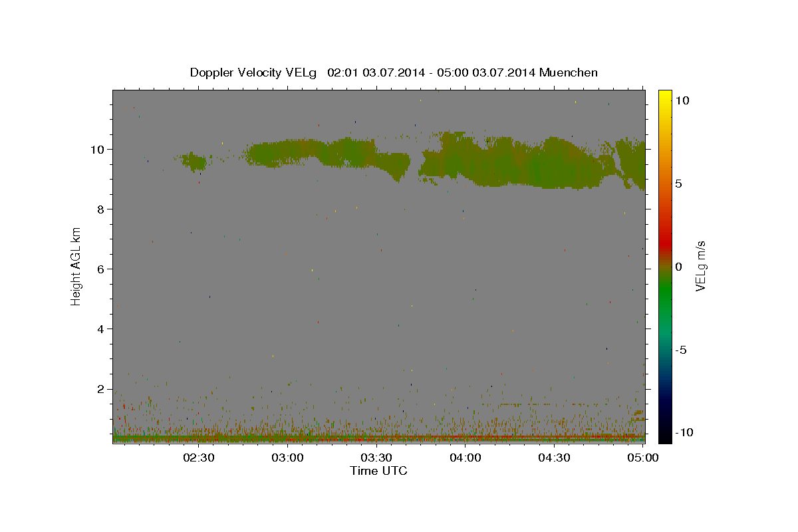
Task: Click colorbar label '5'
Action: 678,184
